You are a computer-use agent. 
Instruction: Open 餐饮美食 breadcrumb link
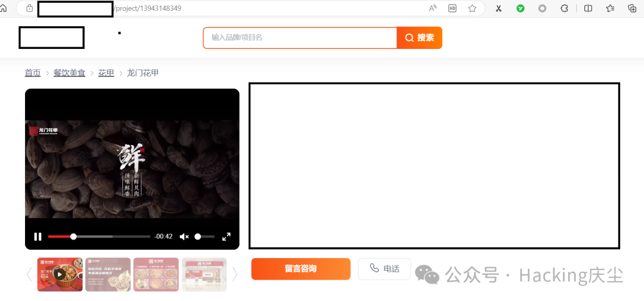pos(69,73)
